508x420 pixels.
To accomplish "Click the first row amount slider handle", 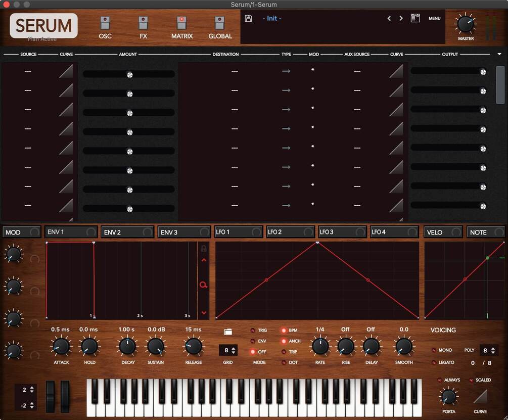I will (129, 75).
